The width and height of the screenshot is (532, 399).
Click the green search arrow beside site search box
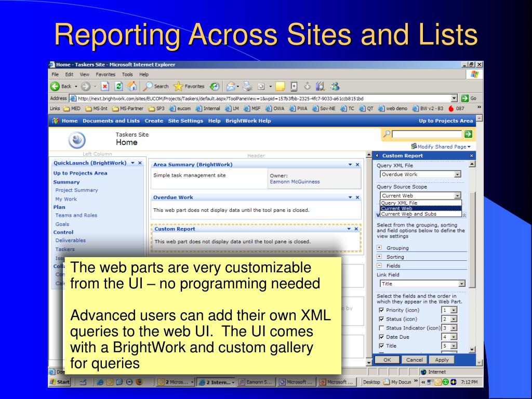pos(468,134)
